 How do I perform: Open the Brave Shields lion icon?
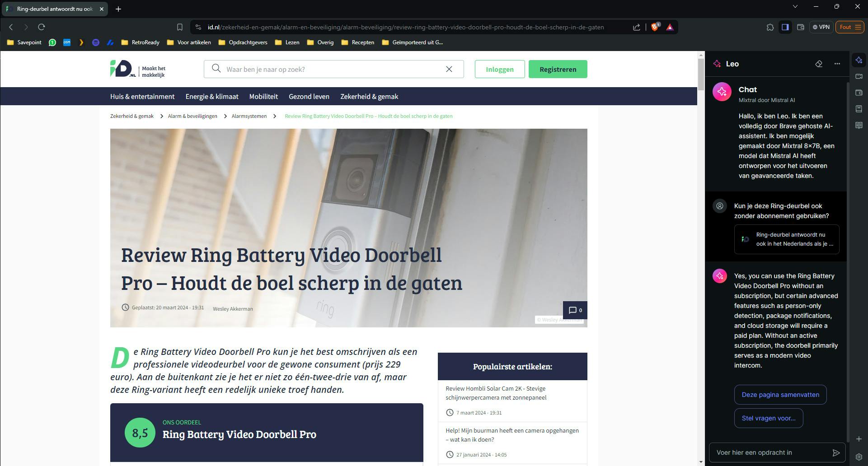coord(654,27)
